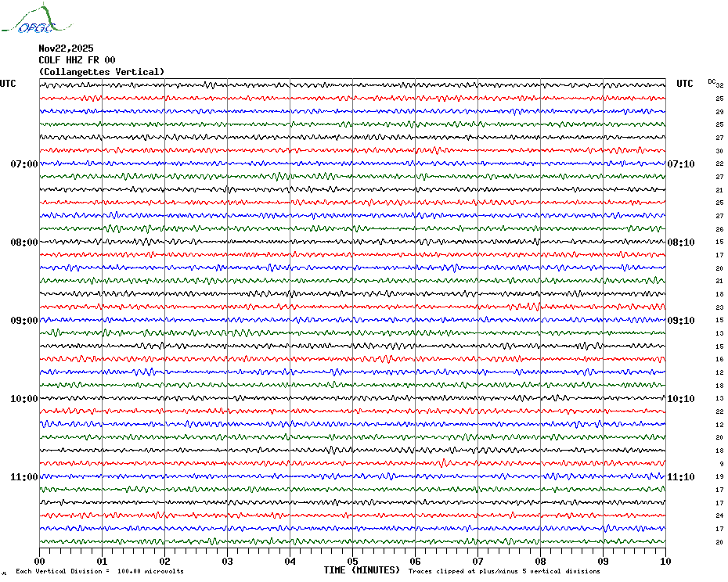
Task: Click the OFGC logo
Action: click(36, 19)
